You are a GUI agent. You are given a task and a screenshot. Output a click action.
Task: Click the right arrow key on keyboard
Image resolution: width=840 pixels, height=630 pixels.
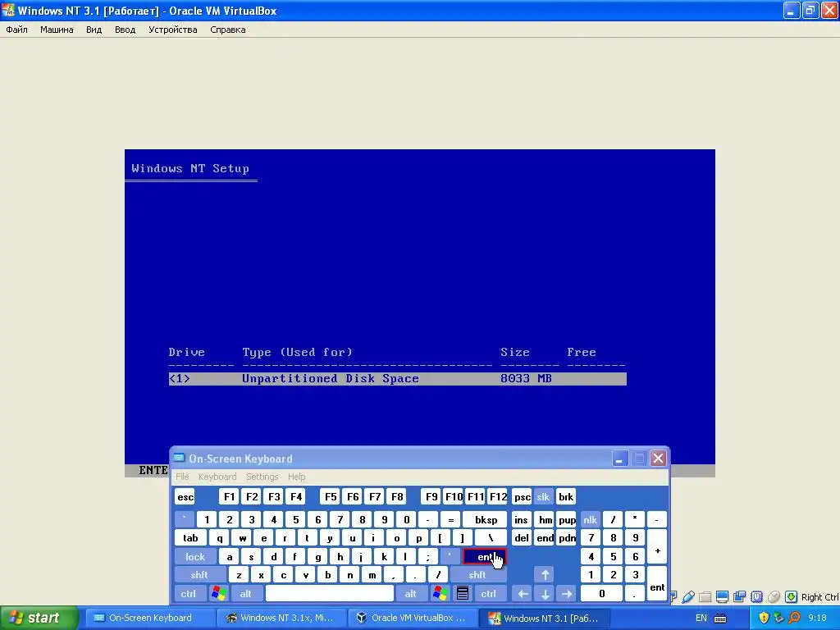click(567, 593)
